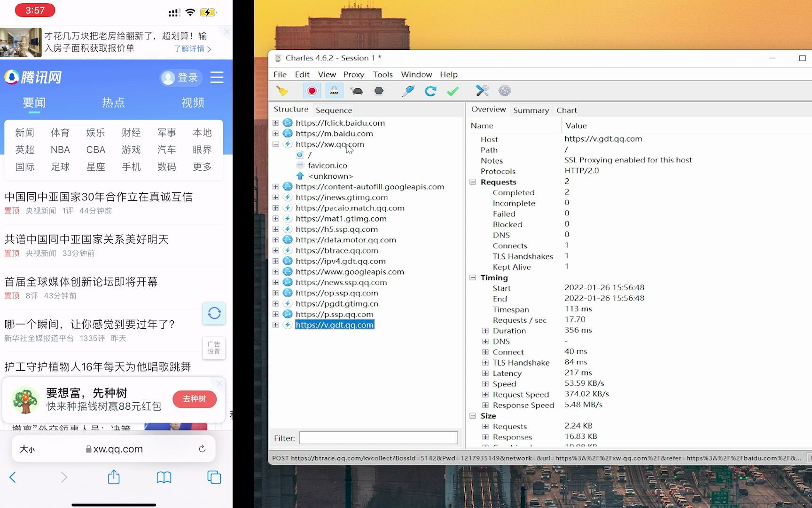
Task: Click the Compose pen icon
Action: coord(408,91)
